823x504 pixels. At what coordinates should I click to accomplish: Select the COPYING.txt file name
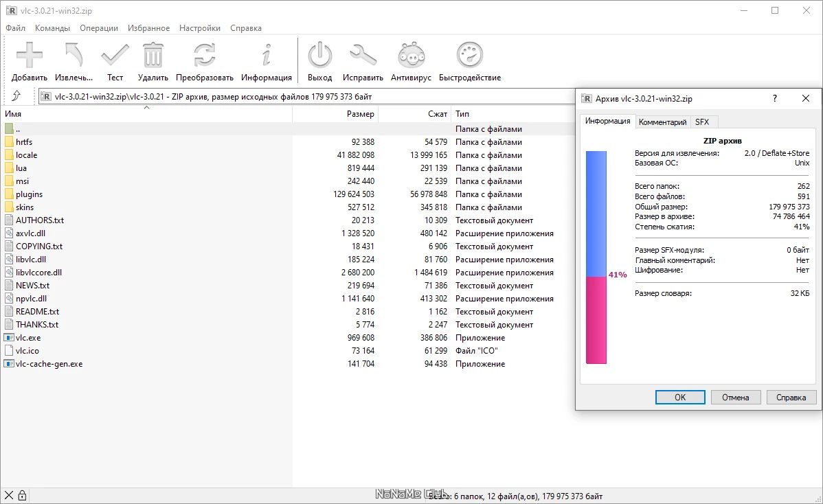coord(39,247)
